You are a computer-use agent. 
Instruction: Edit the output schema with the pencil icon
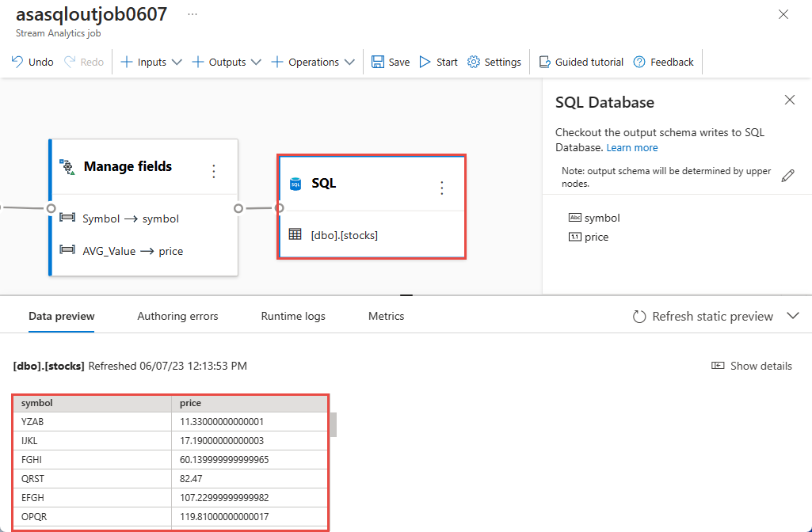click(x=787, y=175)
